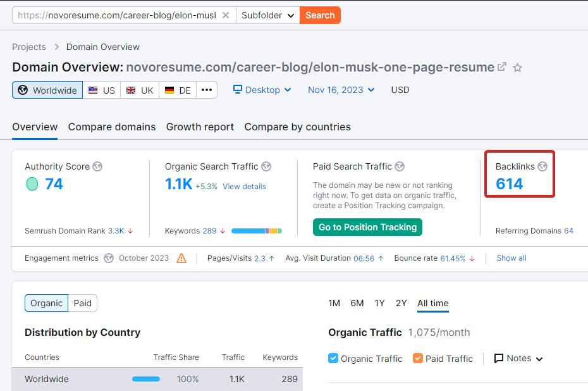
Task: Click the UK flag icon
Action: (131, 90)
